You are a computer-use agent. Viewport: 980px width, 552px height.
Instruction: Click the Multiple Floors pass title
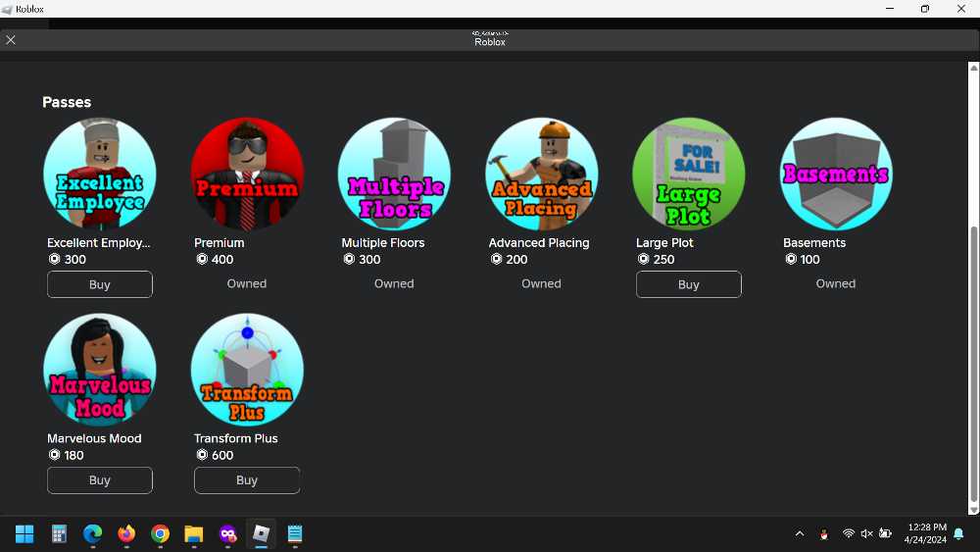(x=383, y=242)
